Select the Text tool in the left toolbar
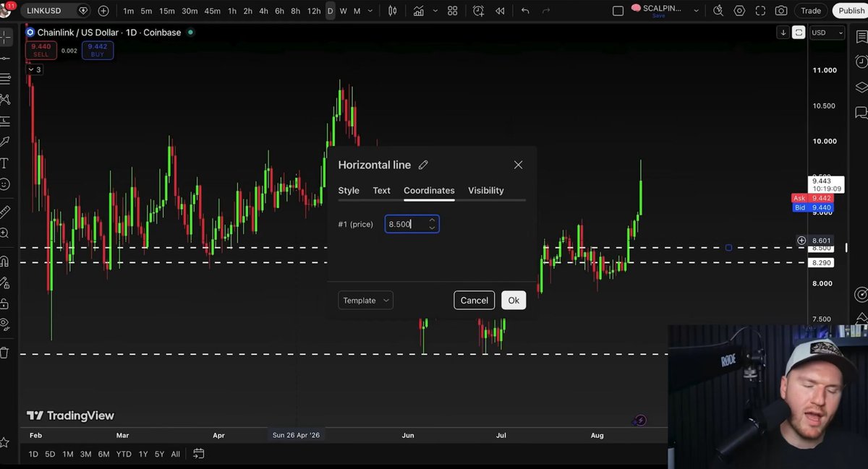 (4, 163)
